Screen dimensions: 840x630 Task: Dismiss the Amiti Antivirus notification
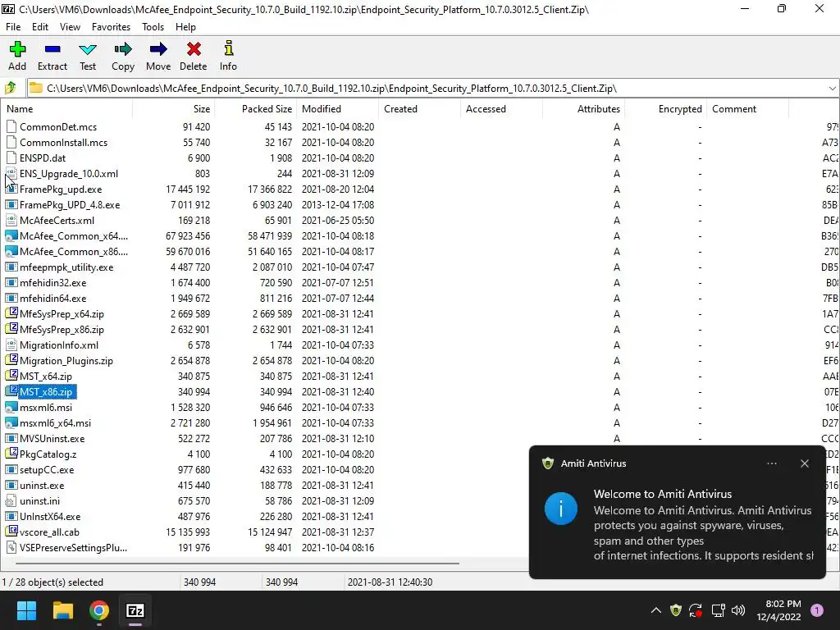click(805, 463)
